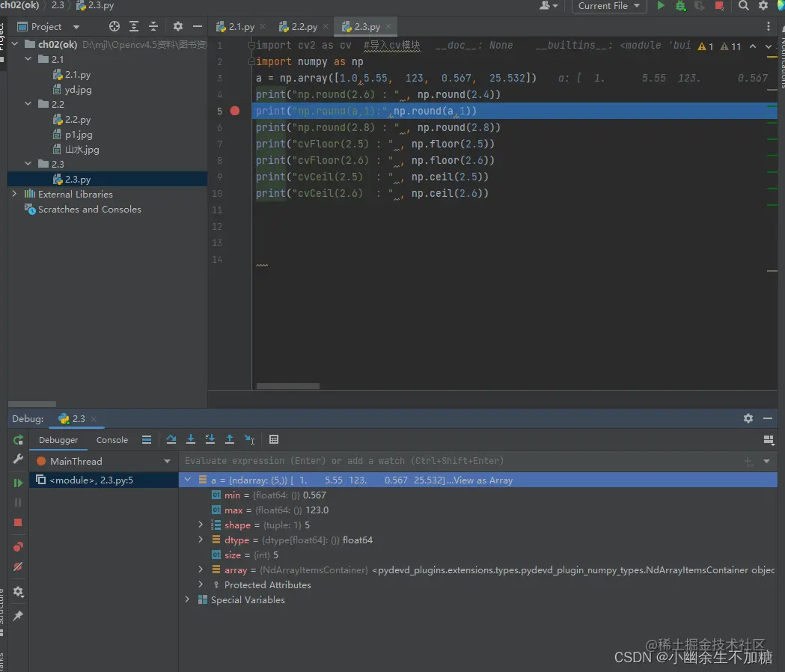
Task: Open IDE settings gear in top toolbar
Action: pyautogui.click(x=763, y=5)
